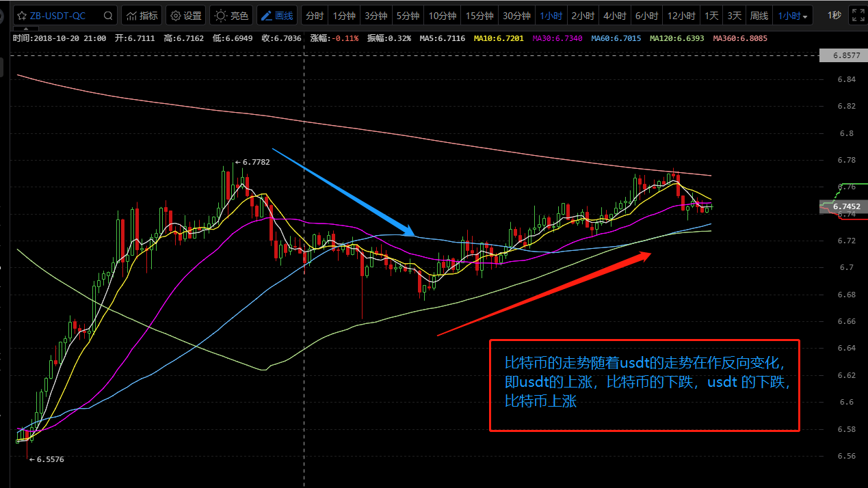This screenshot has width=868, height=488.
Task: Click the 高:6.7162 high price value
Action: (x=184, y=38)
